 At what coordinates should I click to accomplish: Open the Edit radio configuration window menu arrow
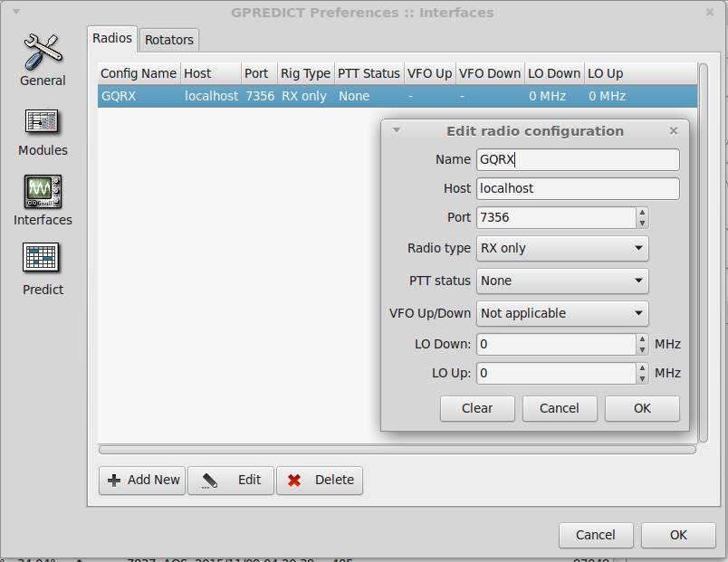396,130
